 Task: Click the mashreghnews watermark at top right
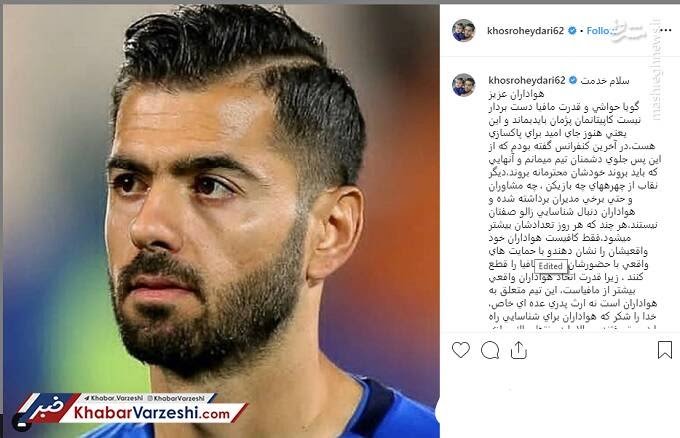point(656,69)
